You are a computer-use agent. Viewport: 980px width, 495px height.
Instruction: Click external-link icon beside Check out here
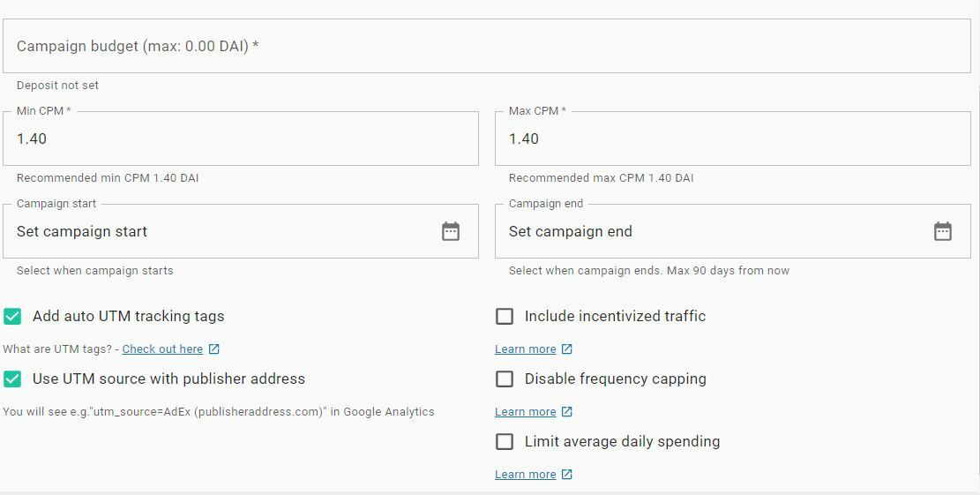point(213,349)
